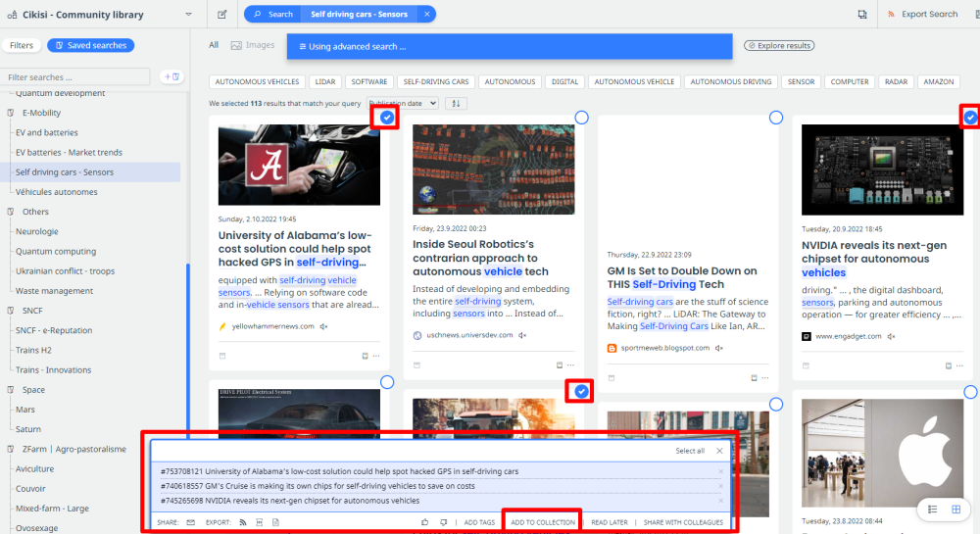Click READ LATER
Screen dimensions: 980x534
pyautogui.click(x=610, y=522)
